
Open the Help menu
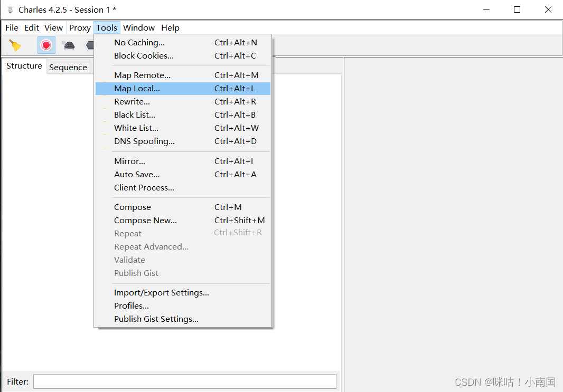point(170,27)
